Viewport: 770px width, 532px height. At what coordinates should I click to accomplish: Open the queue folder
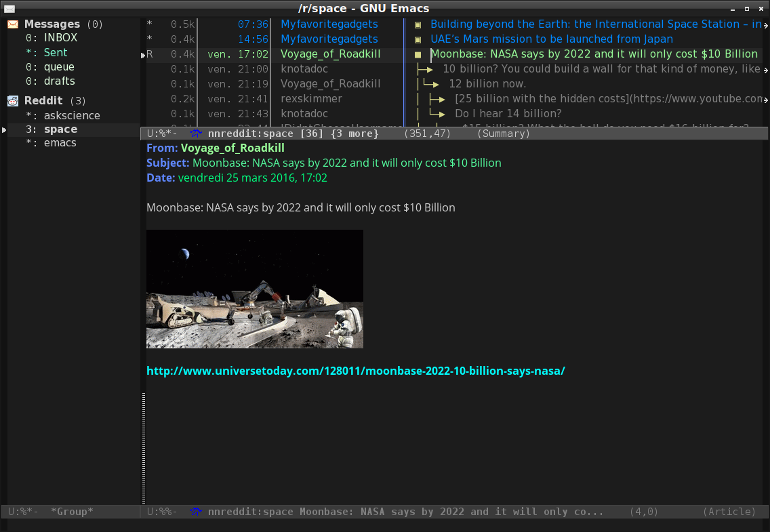[59, 66]
